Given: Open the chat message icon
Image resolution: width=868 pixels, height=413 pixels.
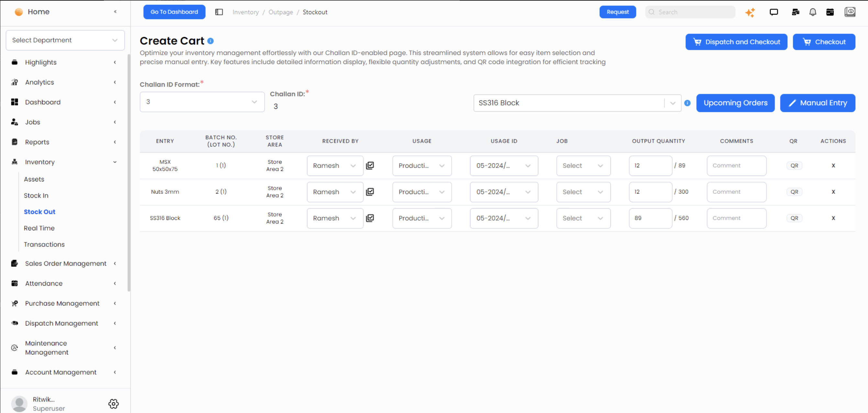Looking at the screenshot, I should pos(774,13).
